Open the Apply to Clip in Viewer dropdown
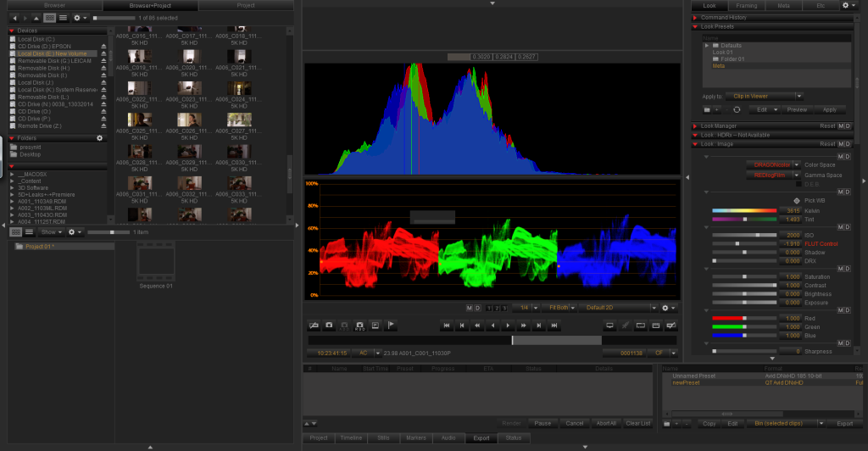The height and width of the screenshot is (451, 868). pos(769,97)
